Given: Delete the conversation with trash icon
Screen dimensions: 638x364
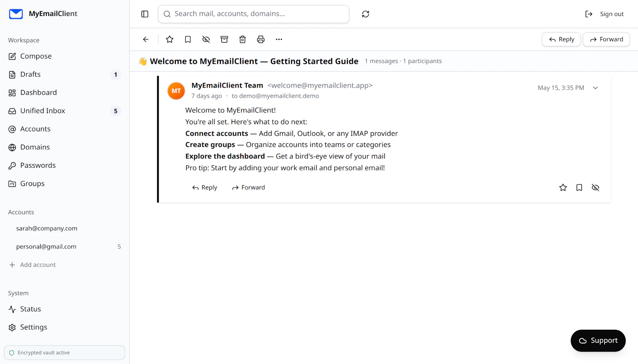Looking at the screenshot, I should coord(242,39).
